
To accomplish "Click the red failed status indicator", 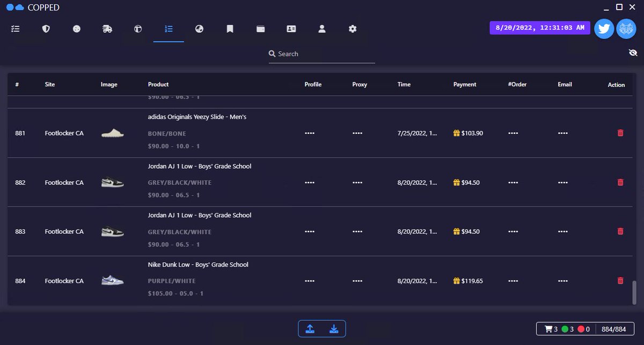I will tap(581, 329).
